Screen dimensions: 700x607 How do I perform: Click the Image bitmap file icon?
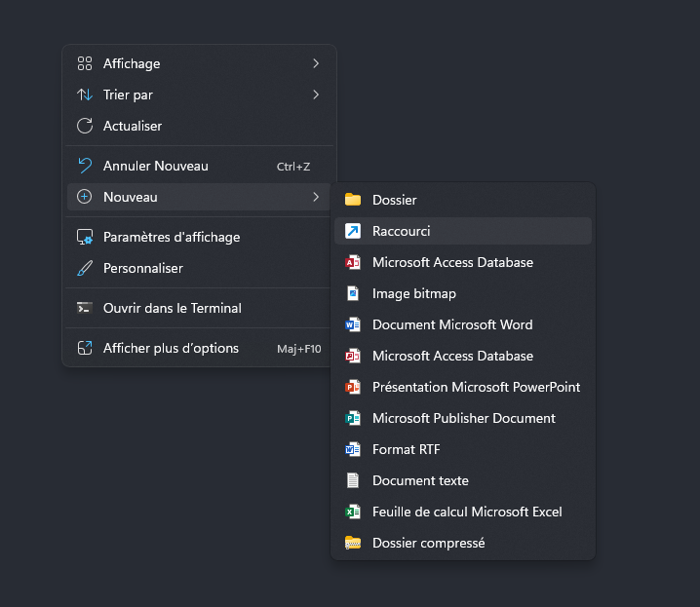pos(353,293)
